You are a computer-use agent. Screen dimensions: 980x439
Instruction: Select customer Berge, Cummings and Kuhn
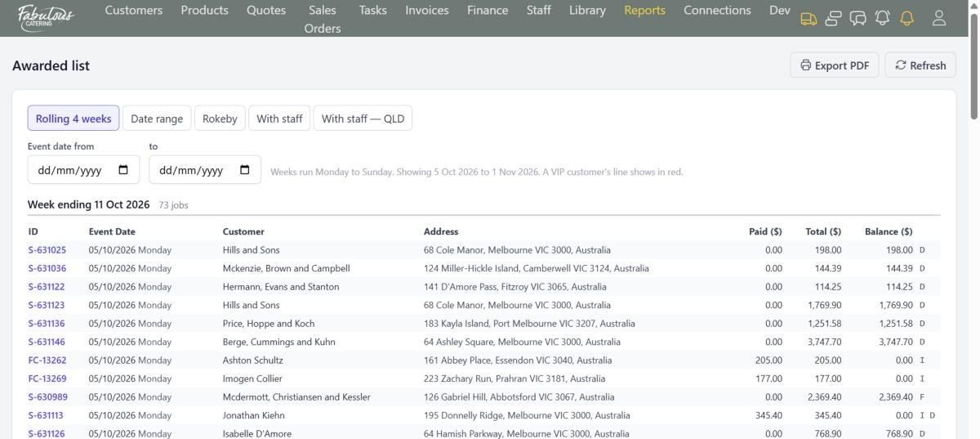[279, 342]
